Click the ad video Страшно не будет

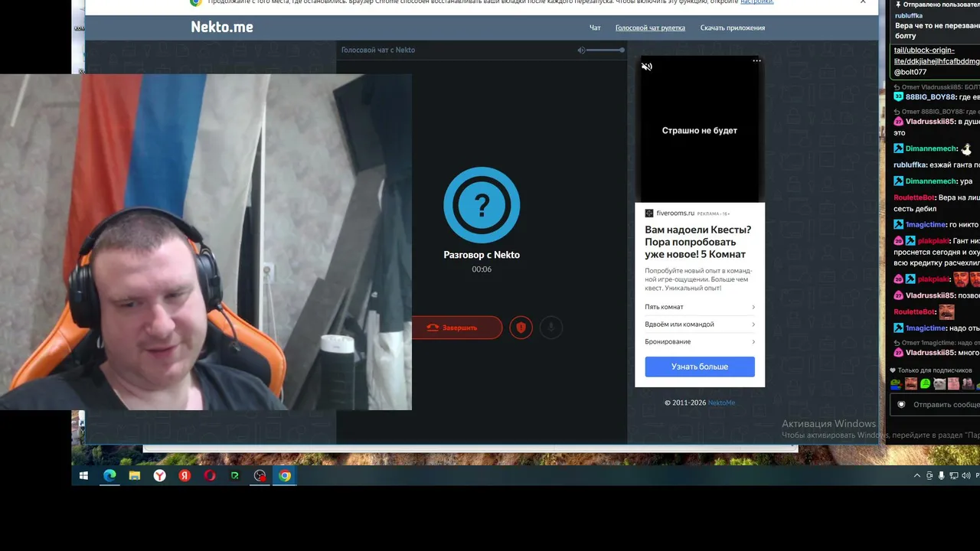(x=700, y=130)
